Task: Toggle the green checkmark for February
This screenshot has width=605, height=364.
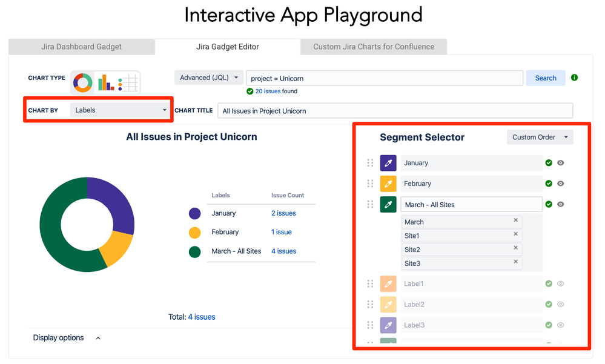Action: click(x=549, y=184)
